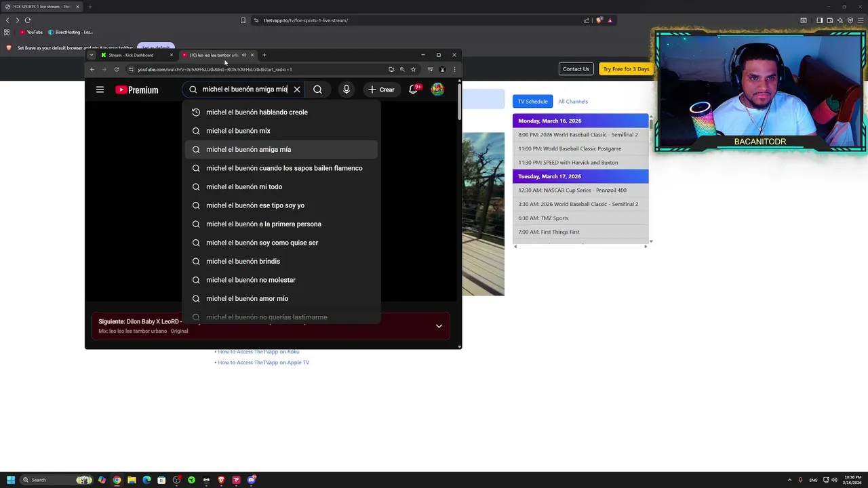Pick suggestion 'michel el buenón mi todo'

tap(281, 187)
